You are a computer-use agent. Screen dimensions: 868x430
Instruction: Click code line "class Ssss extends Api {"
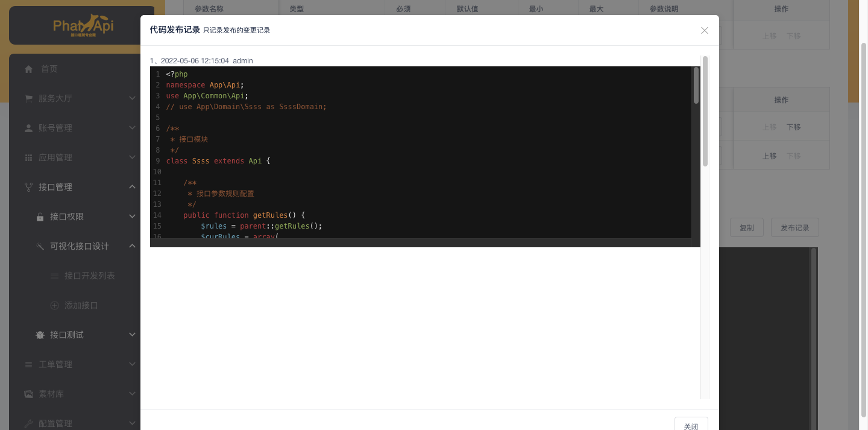coord(218,161)
